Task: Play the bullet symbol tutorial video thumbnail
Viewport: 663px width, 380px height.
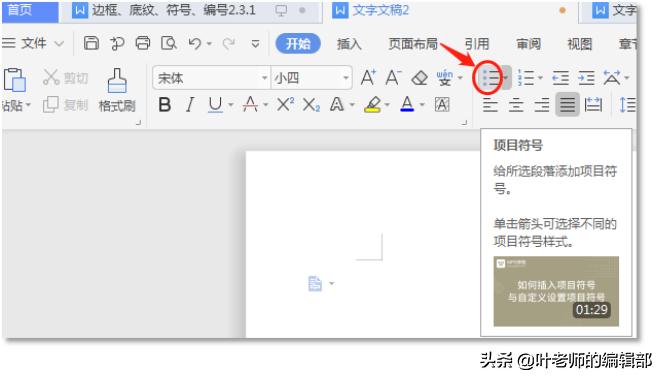Action: pyautogui.click(x=556, y=291)
